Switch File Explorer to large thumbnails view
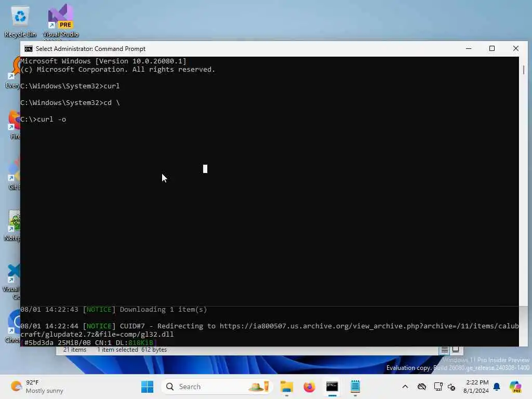 pyautogui.click(x=456, y=350)
